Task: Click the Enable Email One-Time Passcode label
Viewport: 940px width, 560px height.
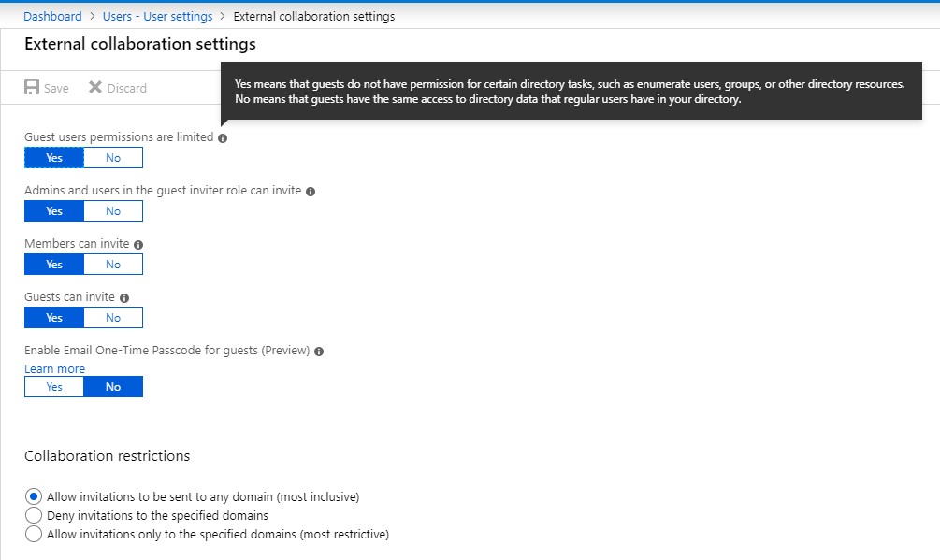Action: pyautogui.click(x=167, y=351)
